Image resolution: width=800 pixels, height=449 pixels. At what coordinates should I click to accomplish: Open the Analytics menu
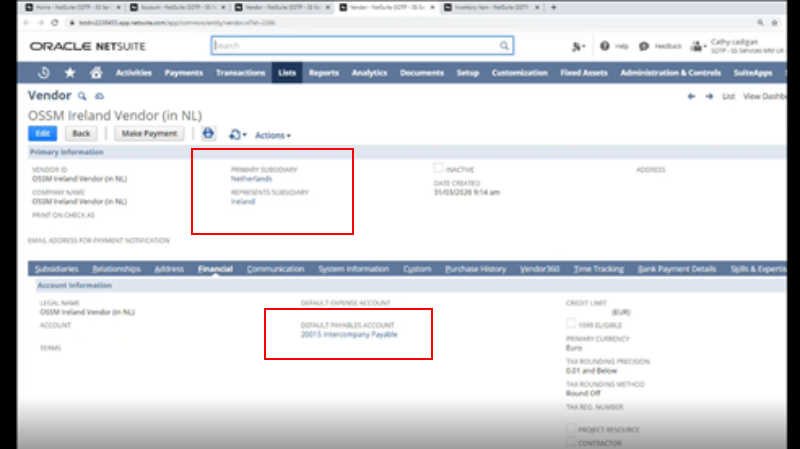pos(369,73)
